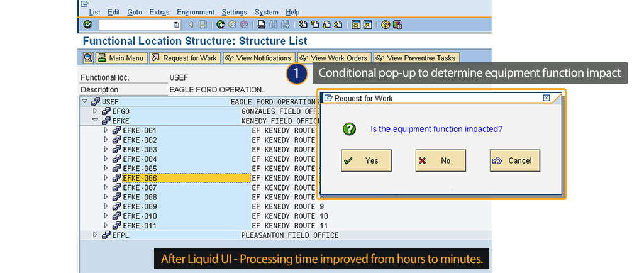
Task: Click the magnifier icon left of Main Menu
Action: click(88, 58)
